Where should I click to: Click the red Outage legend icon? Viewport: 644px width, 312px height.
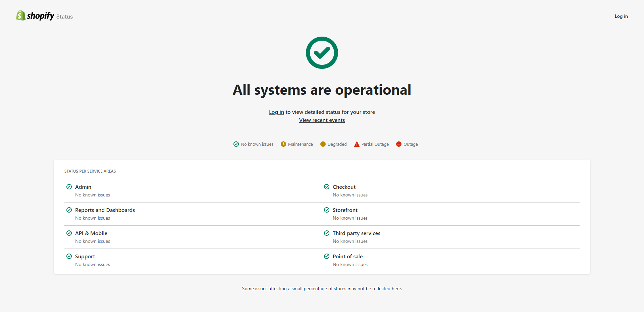[399, 144]
